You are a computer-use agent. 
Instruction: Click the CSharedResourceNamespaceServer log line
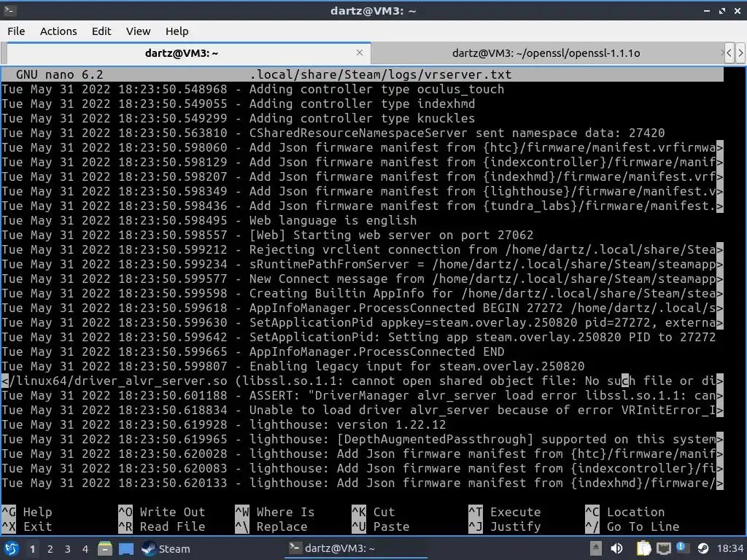click(333, 133)
